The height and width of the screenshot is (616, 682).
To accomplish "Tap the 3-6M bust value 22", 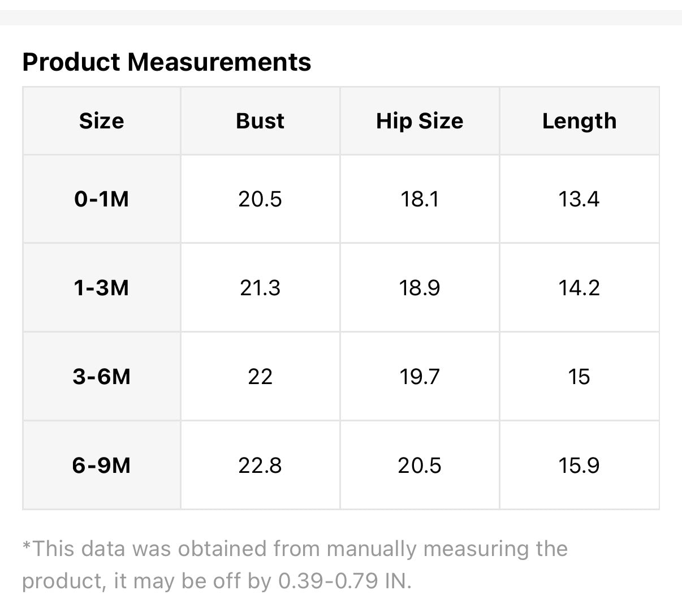I will (x=260, y=377).
